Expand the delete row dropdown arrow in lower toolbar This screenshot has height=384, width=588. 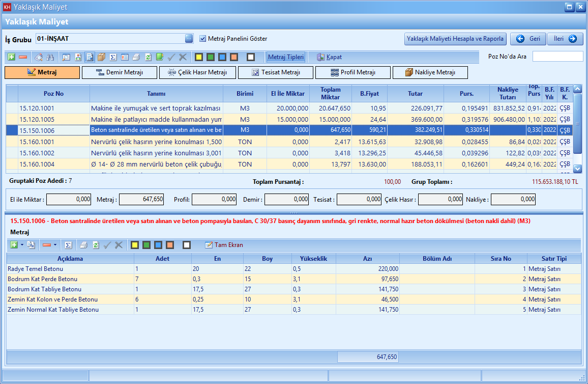(x=55, y=245)
